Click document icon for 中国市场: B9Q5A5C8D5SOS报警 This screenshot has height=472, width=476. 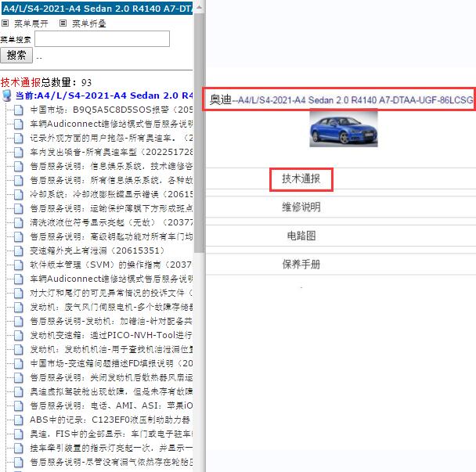click(x=19, y=110)
